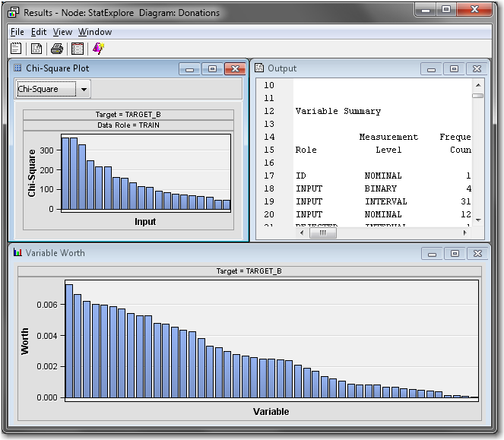Click the first bar in Chi-Square chart
Image resolution: width=504 pixels, height=440 pixels.
[x=65, y=173]
